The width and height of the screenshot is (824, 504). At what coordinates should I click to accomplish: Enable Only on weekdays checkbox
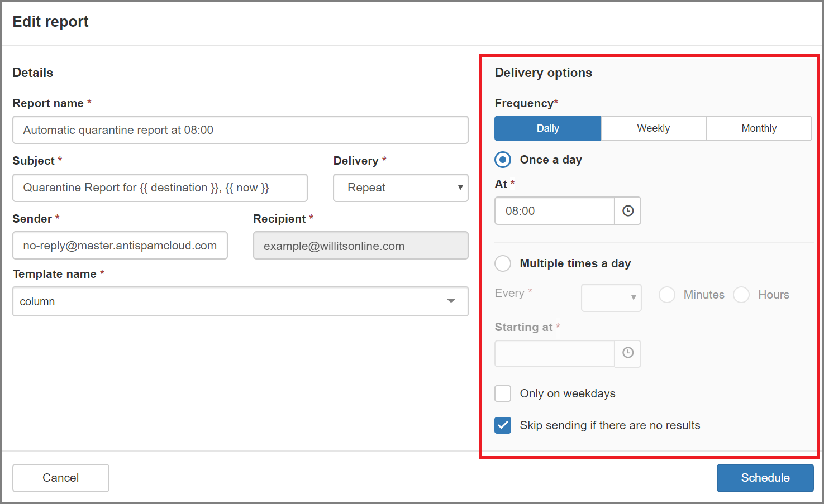pos(503,393)
